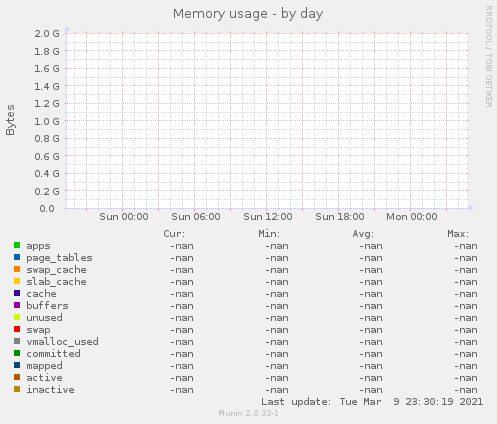Click the 0.8 G y-axis value

pos(47,138)
